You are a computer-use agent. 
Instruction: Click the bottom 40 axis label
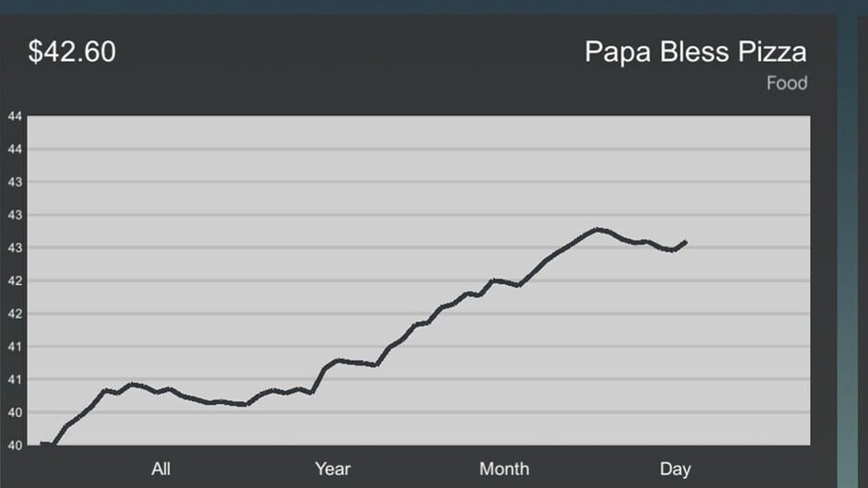pos(15,446)
